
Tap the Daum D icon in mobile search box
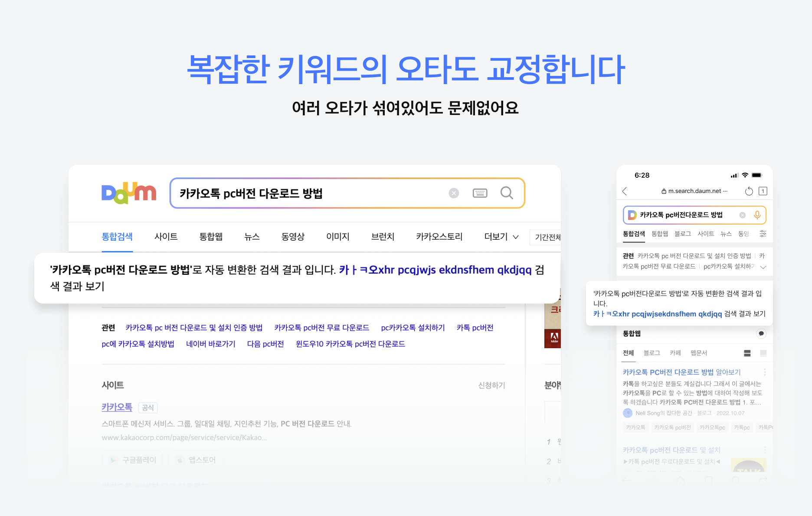(x=632, y=215)
